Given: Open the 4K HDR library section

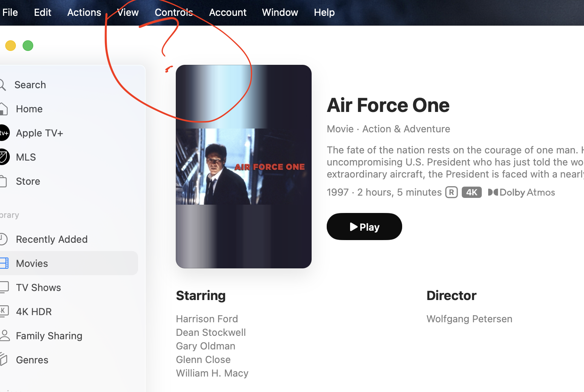Looking at the screenshot, I should pyautogui.click(x=34, y=312).
